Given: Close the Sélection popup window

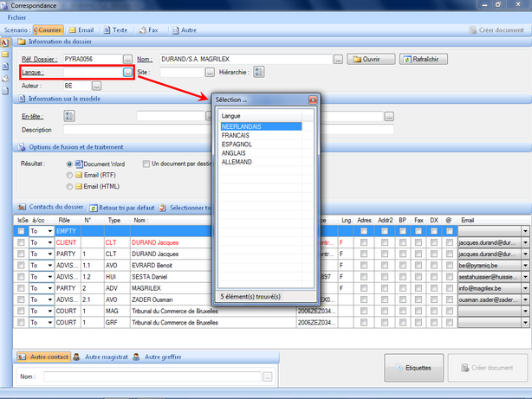Looking at the screenshot, I should click(x=314, y=100).
